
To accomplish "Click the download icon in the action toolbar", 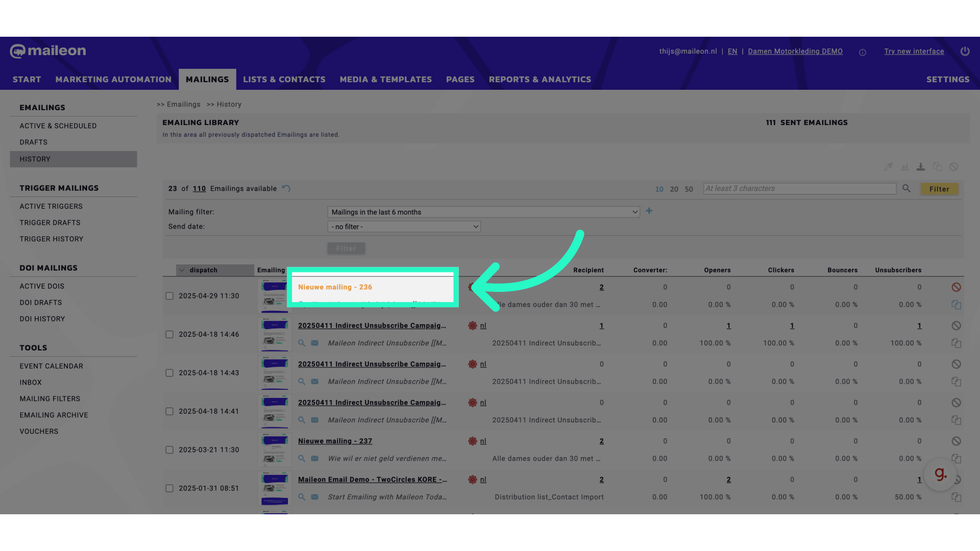I will coord(921,167).
